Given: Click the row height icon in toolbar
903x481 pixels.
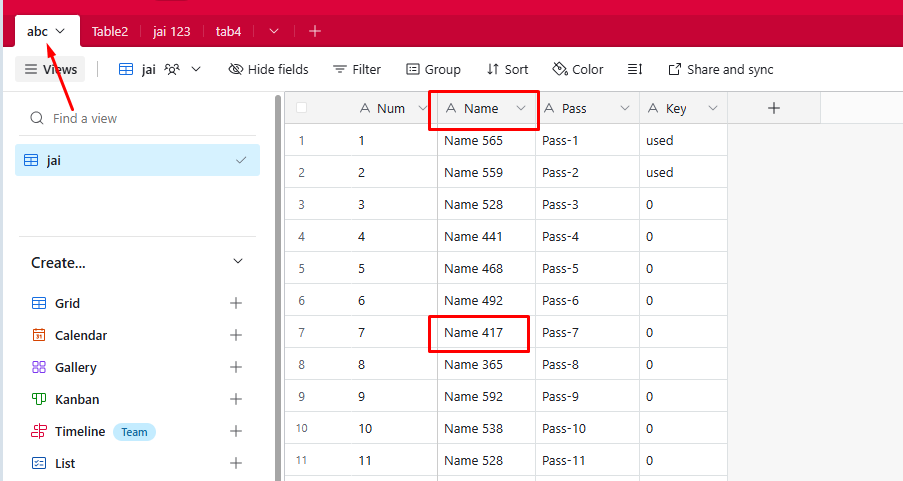Looking at the screenshot, I should pyautogui.click(x=635, y=69).
